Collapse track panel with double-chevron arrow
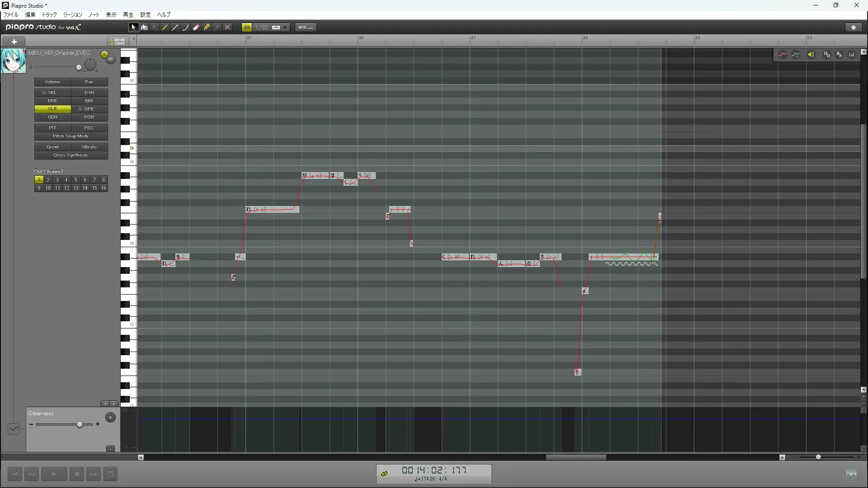The width and height of the screenshot is (868, 488). (134, 40)
